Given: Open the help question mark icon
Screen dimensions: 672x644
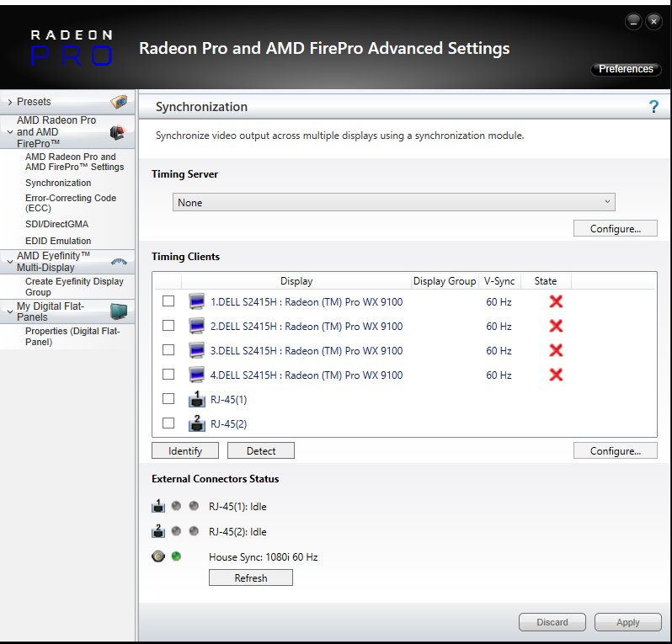Looking at the screenshot, I should coord(653,106).
